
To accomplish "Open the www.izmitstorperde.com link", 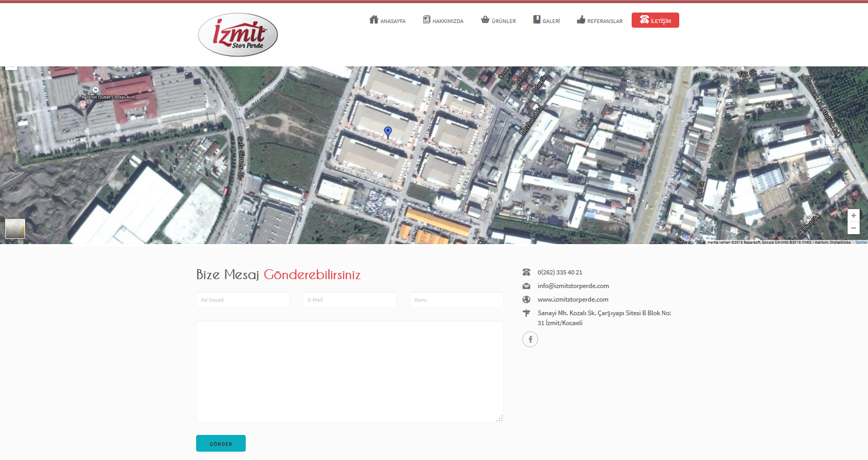I will click(x=573, y=300).
